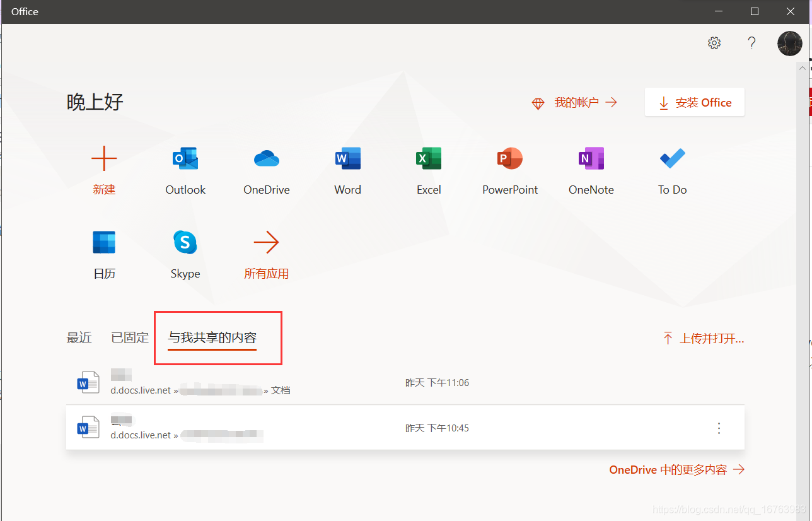Minimize the Office window
This screenshot has width=812, height=521.
tap(719, 11)
